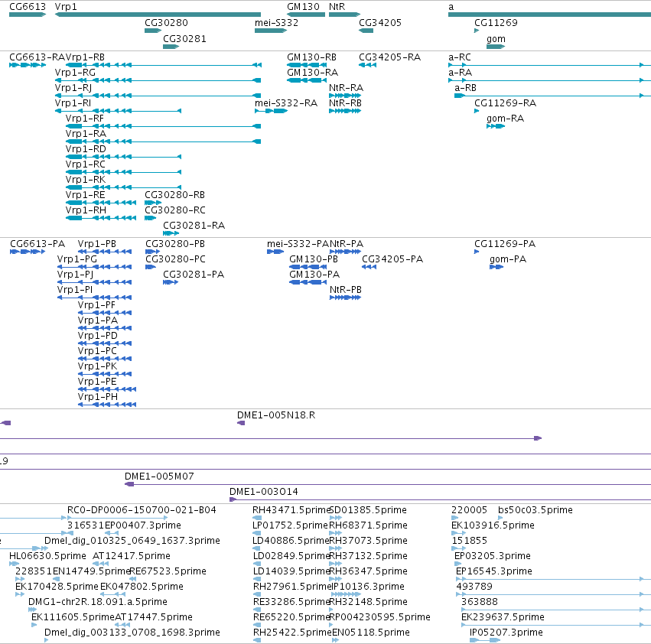The image size is (651, 644).
Task: Click the Vrp1-RF transcript label
Action: coord(85,119)
